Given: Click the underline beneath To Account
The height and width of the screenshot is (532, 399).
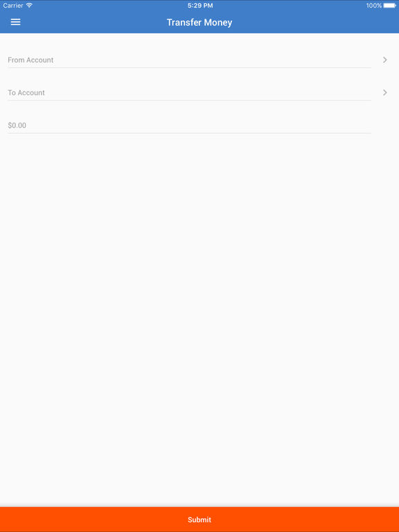Looking at the screenshot, I should (189, 100).
